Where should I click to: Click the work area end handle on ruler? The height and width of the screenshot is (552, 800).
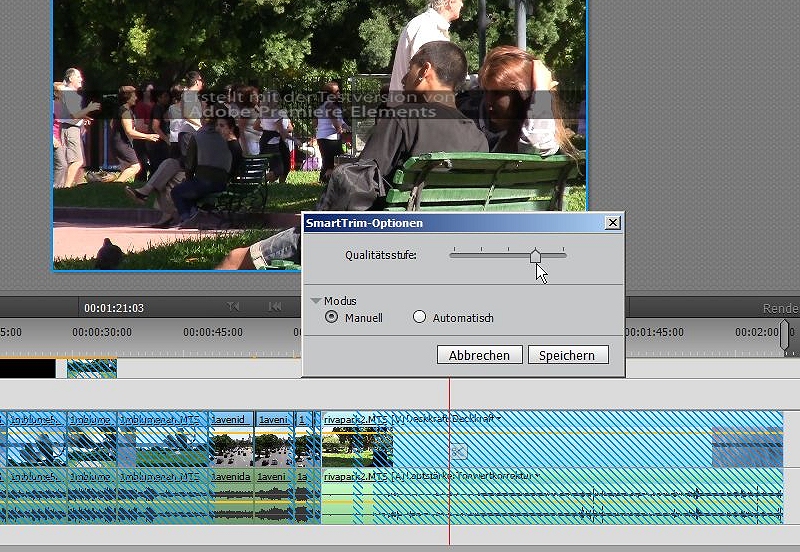(785, 334)
